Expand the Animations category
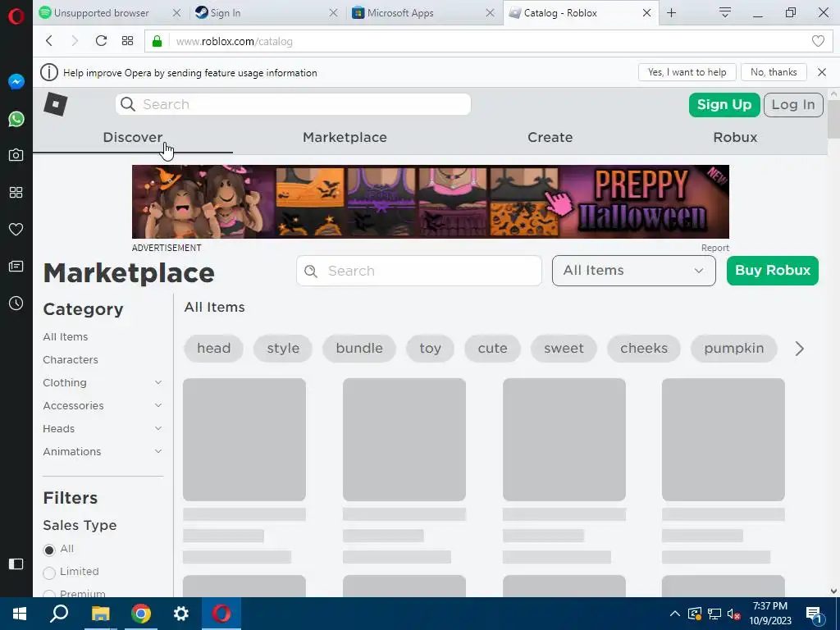 pyautogui.click(x=158, y=452)
